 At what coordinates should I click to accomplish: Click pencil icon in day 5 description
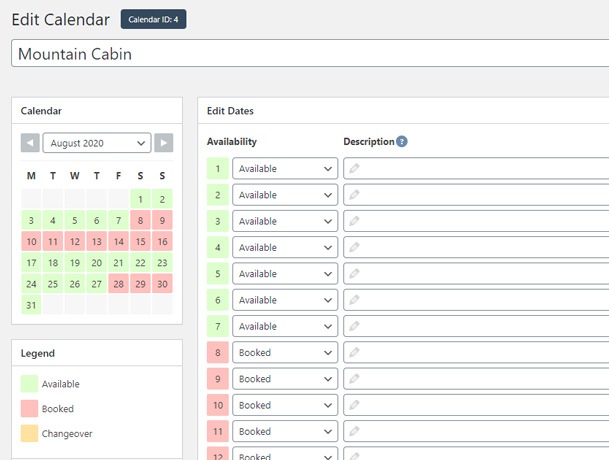354,274
